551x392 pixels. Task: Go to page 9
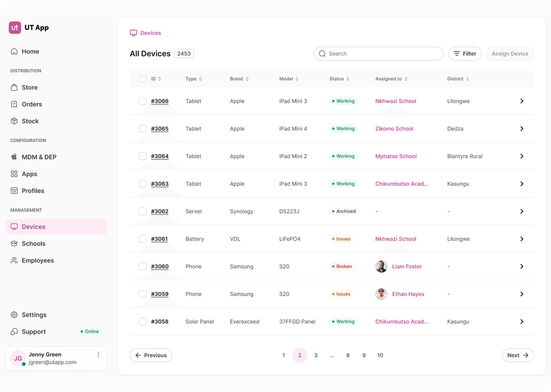[364, 355]
